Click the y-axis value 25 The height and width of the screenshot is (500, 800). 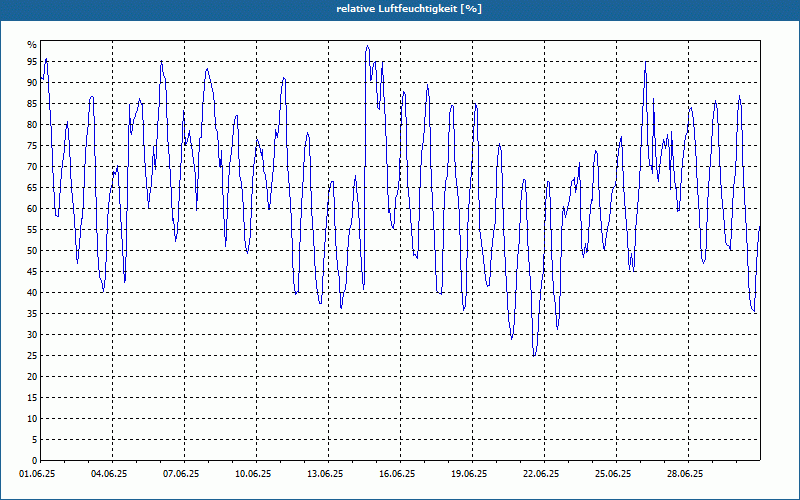32,356
